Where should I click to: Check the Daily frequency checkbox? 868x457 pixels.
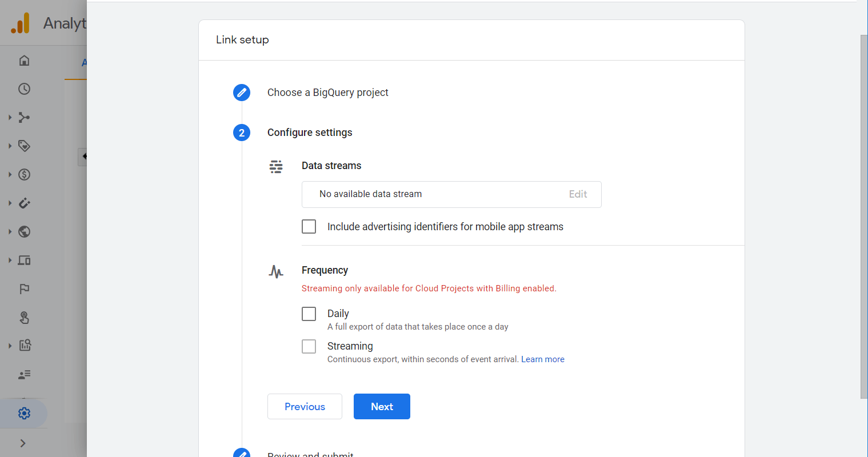[309, 314]
